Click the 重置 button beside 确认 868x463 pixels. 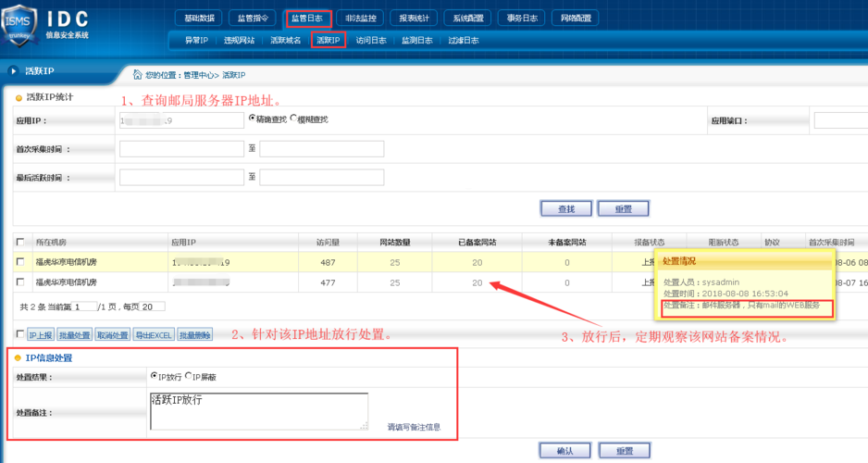pyautogui.click(x=625, y=450)
